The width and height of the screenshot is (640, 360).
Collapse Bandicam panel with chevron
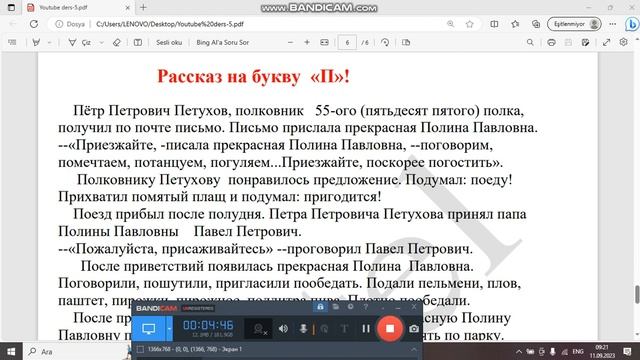pyautogui.click(x=413, y=349)
